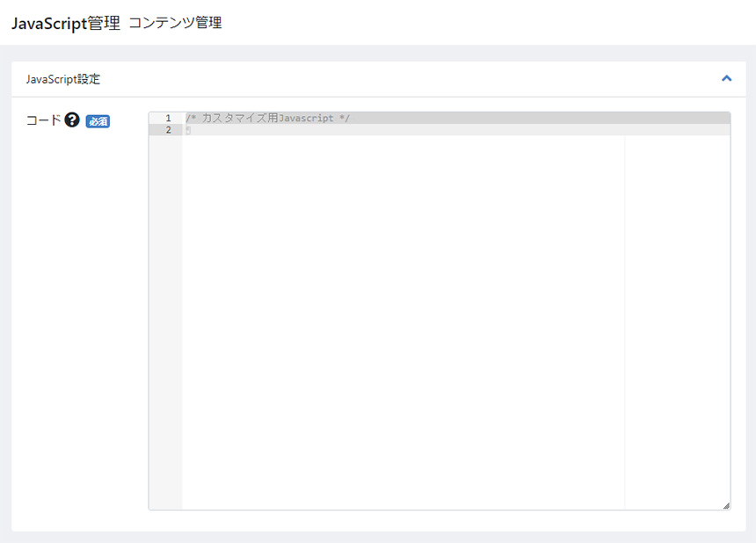Click the empty gutter area below line numbers
The width and height of the screenshot is (756, 543).
point(165,316)
